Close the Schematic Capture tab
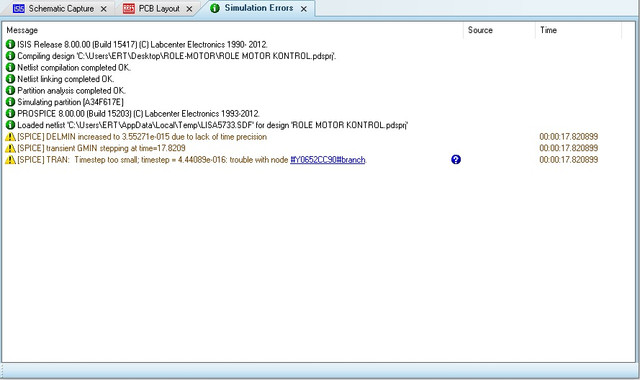 [x=104, y=9]
